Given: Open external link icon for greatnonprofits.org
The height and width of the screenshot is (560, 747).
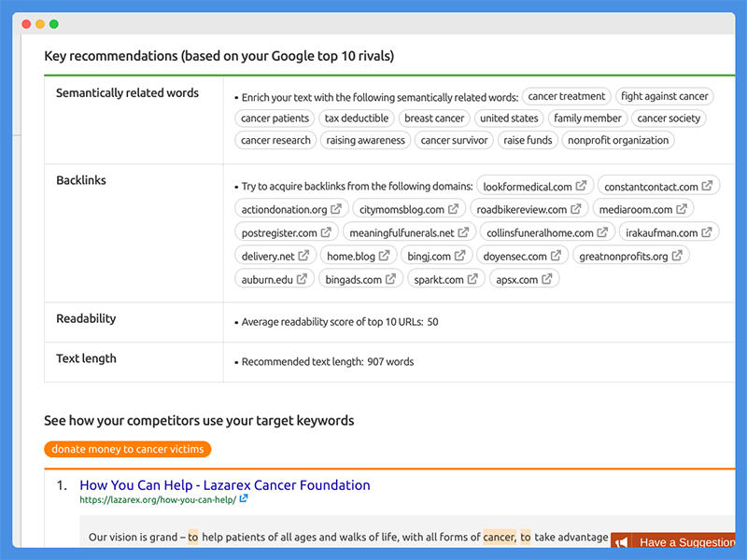Looking at the screenshot, I should click(x=677, y=256).
